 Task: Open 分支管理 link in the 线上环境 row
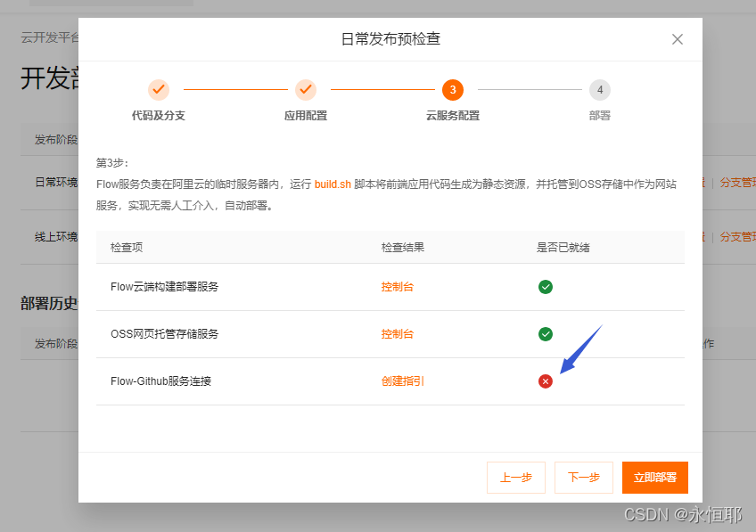(x=737, y=237)
